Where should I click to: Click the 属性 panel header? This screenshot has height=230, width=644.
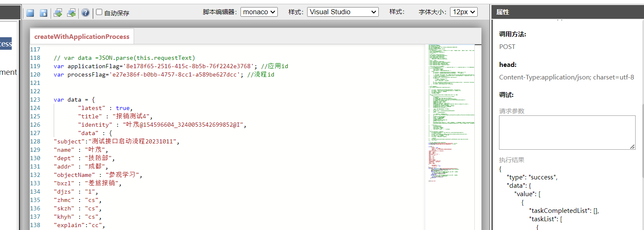pos(567,12)
